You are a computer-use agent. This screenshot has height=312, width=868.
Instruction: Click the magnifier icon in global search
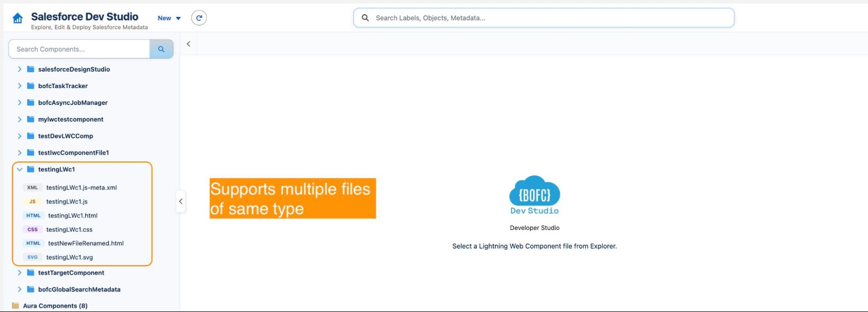365,18
